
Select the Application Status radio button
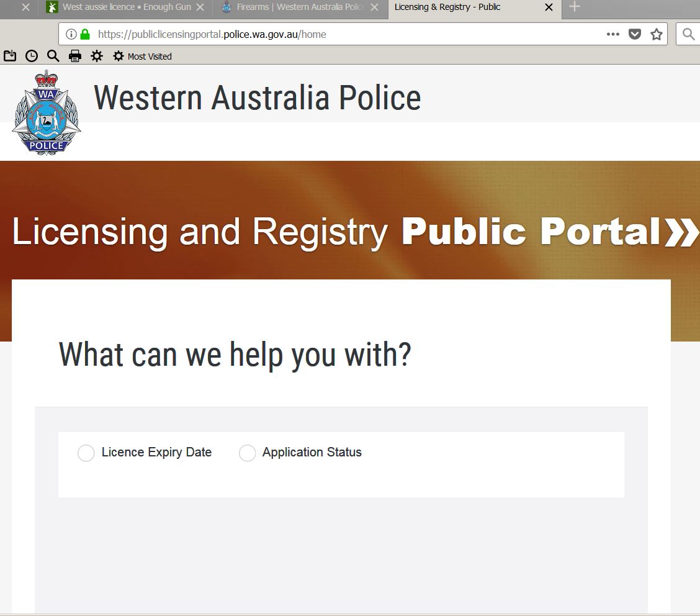pyautogui.click(x=247, y=453)
